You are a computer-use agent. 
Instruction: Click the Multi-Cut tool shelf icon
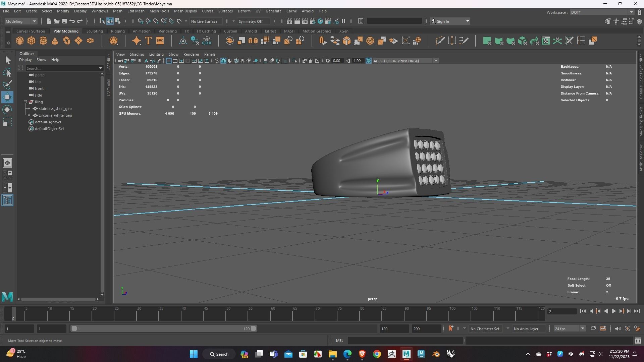(440, 41)
